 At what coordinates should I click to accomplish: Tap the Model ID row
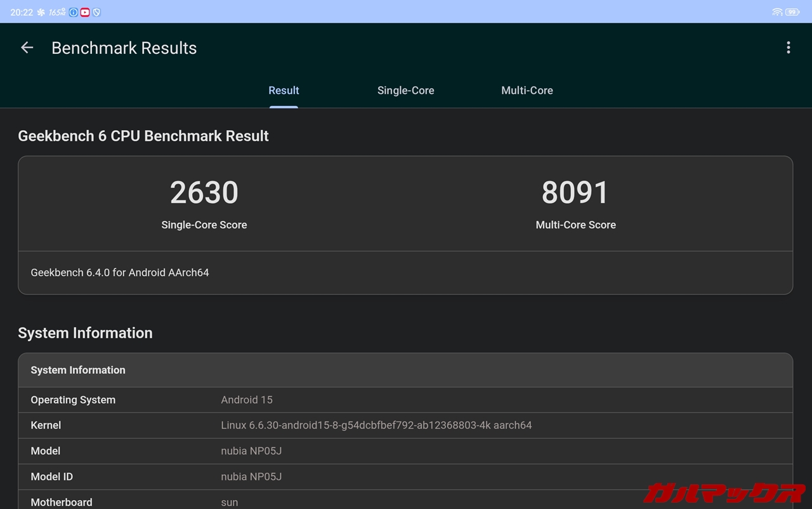(405, 477)
